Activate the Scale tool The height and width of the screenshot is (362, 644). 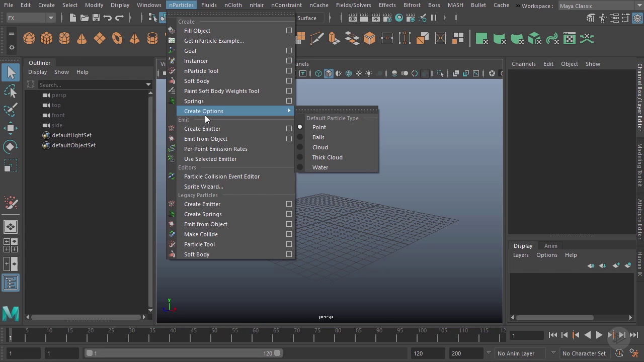pyautogui.click(x=11, y=165)
